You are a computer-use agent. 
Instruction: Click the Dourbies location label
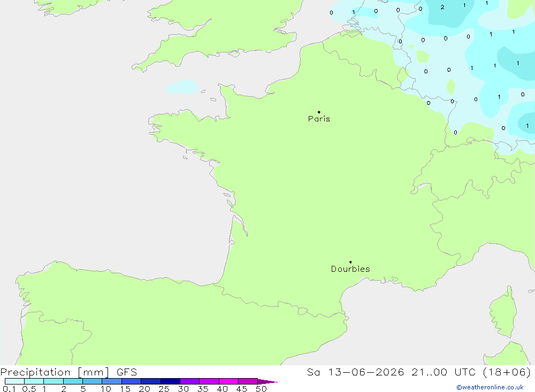(350, 269)
